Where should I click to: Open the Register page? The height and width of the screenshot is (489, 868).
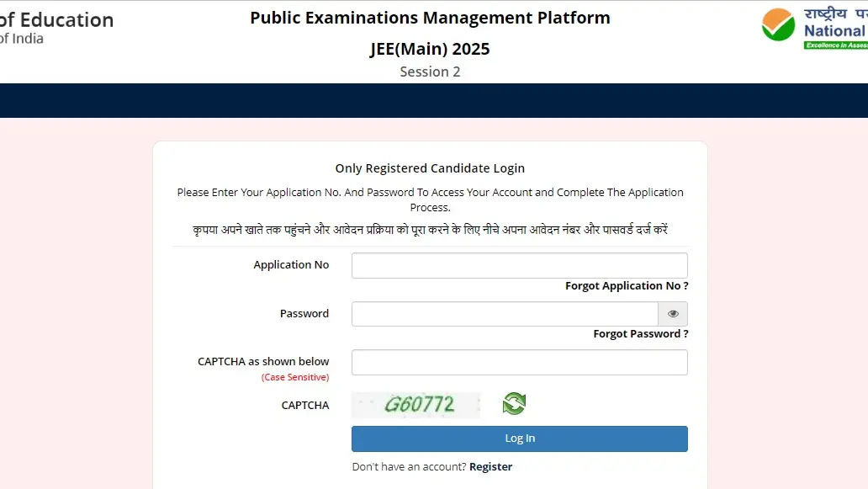click(490, 466)
